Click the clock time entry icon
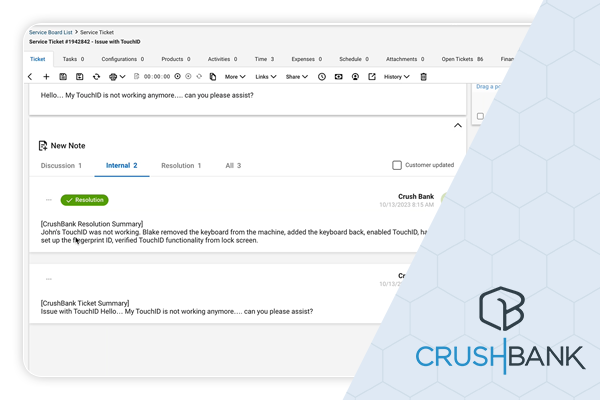The width and height of the screenshot is (600, 400). [322, 77]
